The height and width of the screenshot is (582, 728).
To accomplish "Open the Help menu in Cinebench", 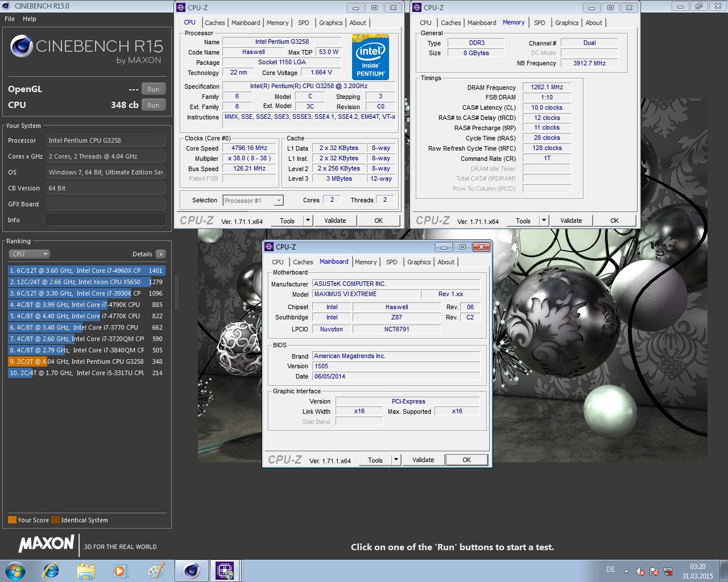I will 30,19.
